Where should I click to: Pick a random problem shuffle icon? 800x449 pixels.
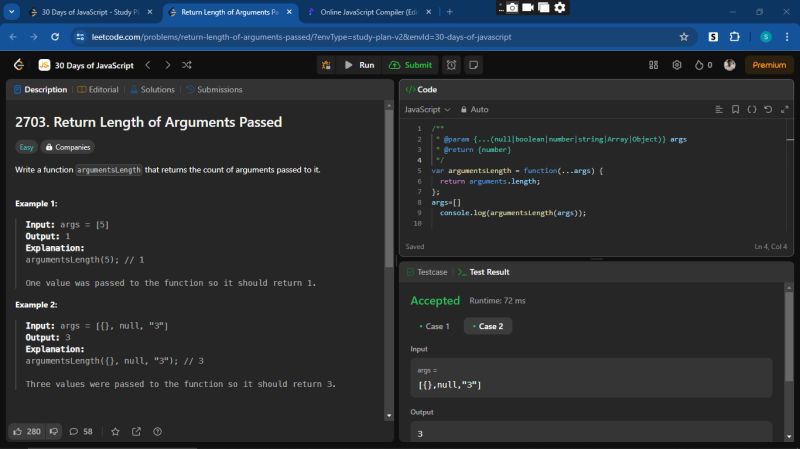pyautogui.click(x=187, y=65)
